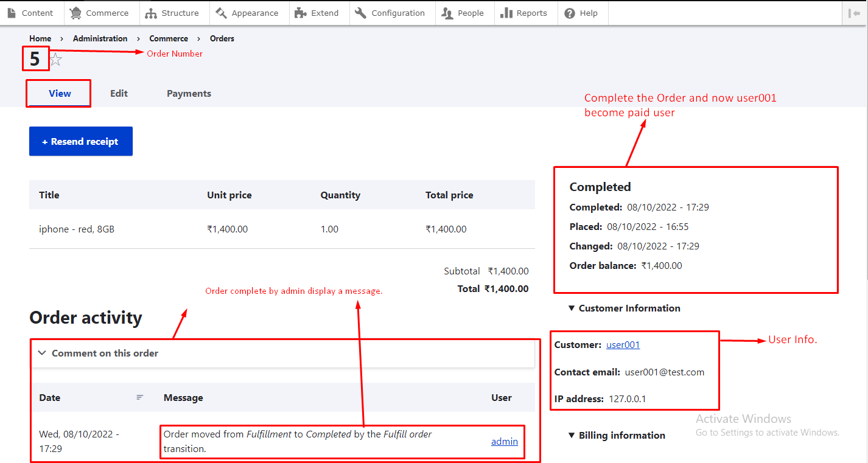This screenshot has width=868, height=463.
Task: Open Appearance via its paintbrush icon
Action: pos(221,13)
